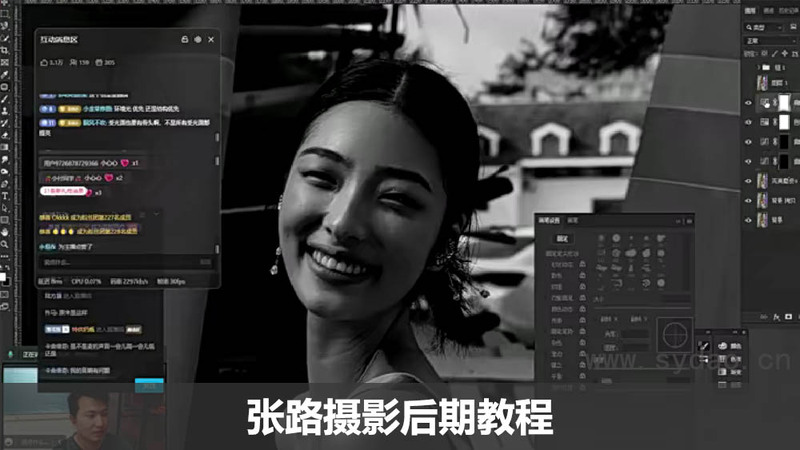
Task: Hide the 背景 layer with its eye icon
Action: [x=748, y=220]
